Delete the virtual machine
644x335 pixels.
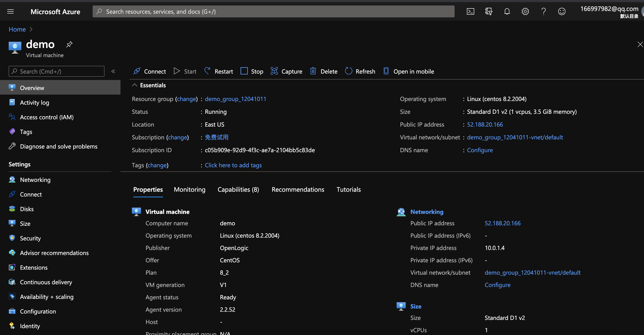[x=324, y=71]
